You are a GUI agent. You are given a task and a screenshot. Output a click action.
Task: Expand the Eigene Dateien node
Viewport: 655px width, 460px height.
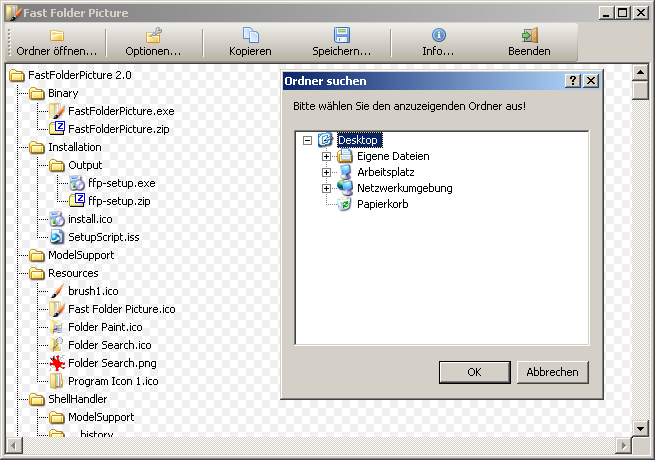326,157
